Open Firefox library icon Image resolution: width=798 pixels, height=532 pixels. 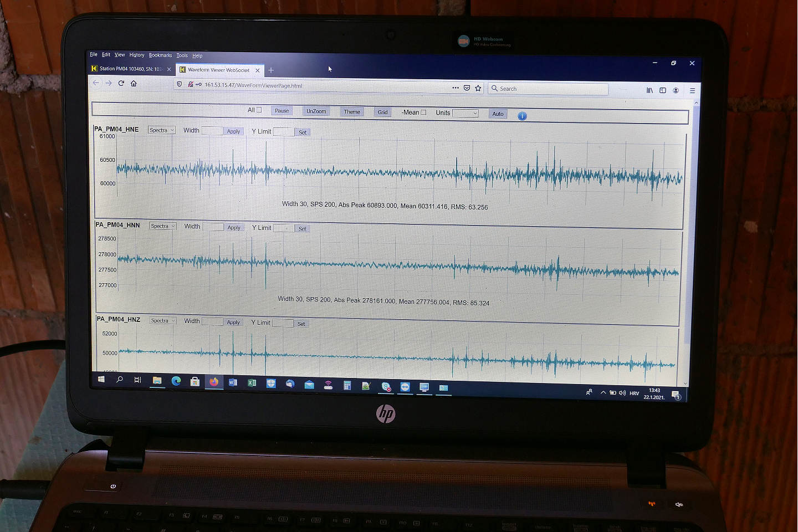click(x=649, y=90)
